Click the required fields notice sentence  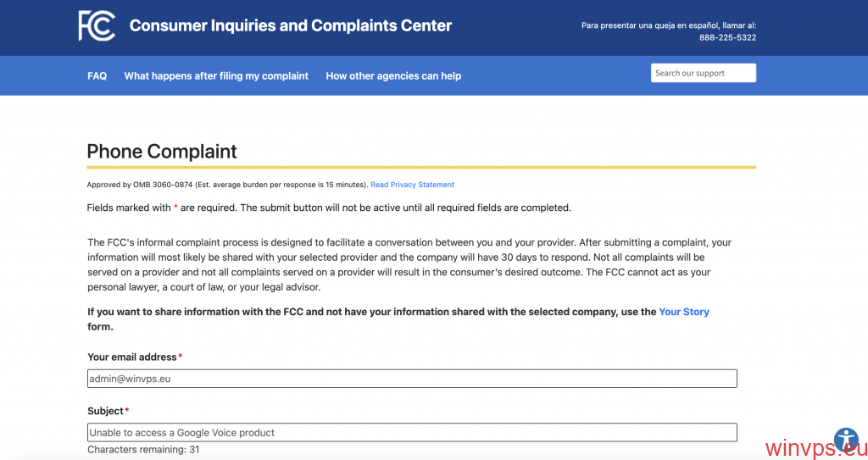pyautogui.click(x=329, y=208)
